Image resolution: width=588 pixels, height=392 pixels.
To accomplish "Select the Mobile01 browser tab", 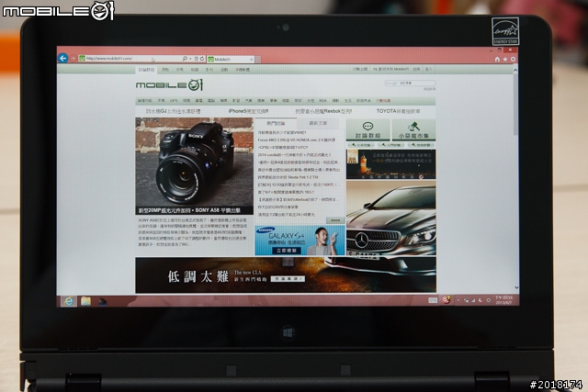I will click(229, 59).
